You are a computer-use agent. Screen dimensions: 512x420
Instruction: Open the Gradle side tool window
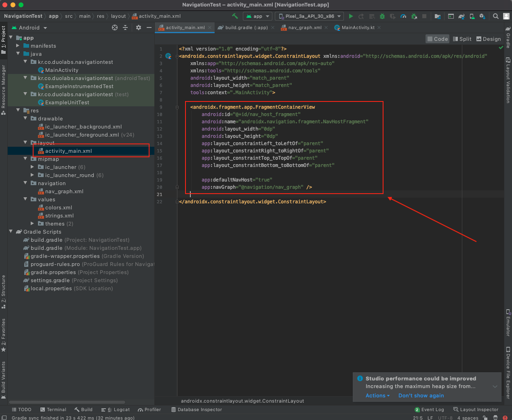508,37
